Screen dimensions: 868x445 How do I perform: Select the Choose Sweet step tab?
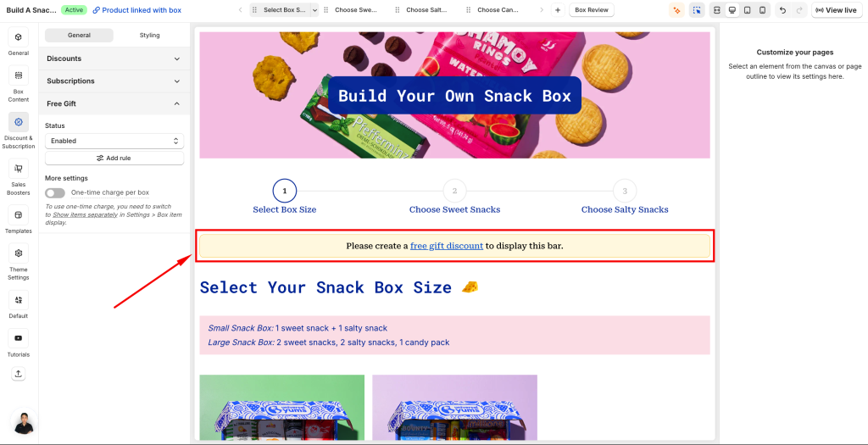click(x=355, y=10)
